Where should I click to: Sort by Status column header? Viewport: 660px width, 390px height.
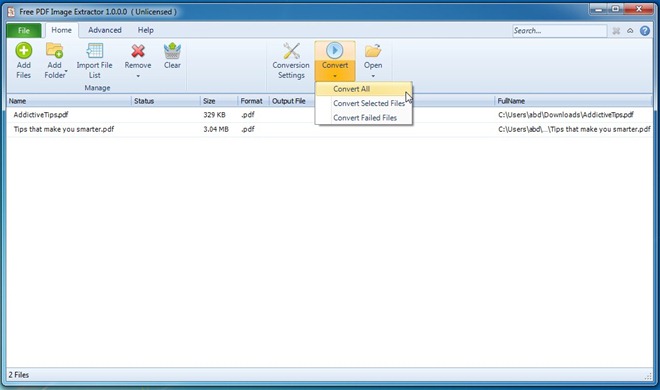166,101
